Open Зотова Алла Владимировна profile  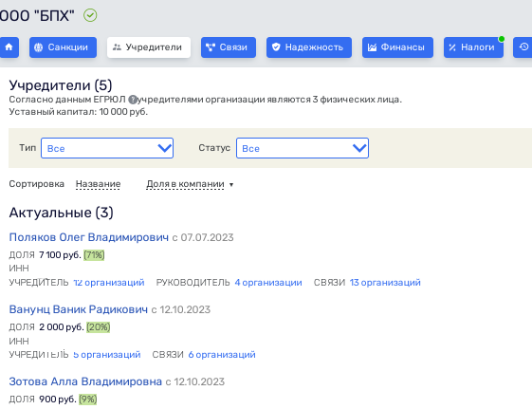pos(85,381)
